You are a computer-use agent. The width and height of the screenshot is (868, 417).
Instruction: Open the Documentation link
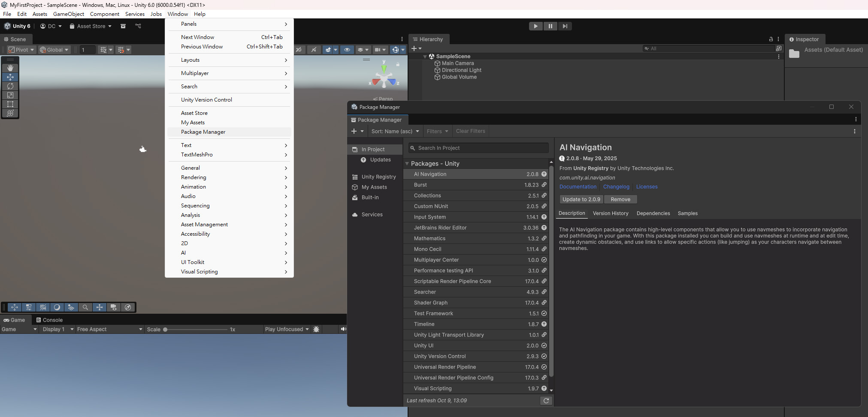[578, 187]
